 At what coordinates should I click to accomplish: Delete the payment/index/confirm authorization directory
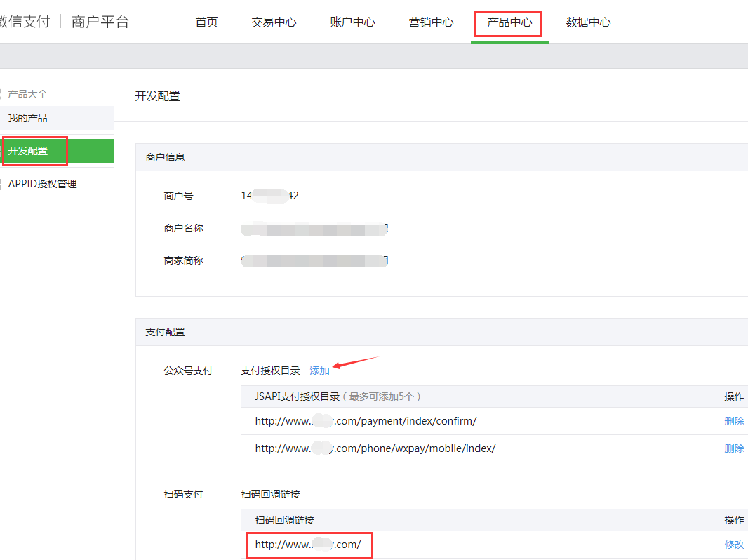tap(734, 421)
